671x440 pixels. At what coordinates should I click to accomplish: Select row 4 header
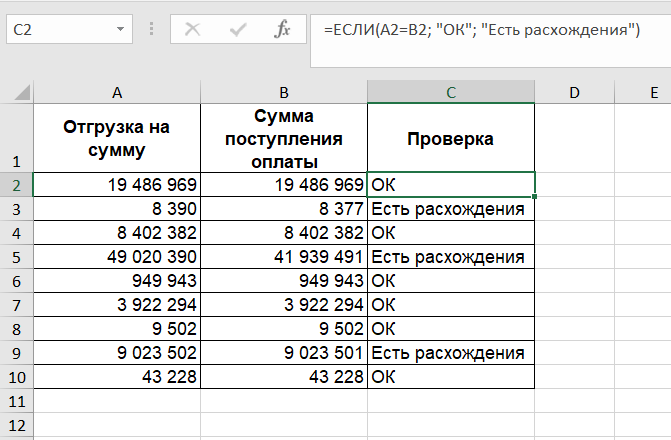16,233
